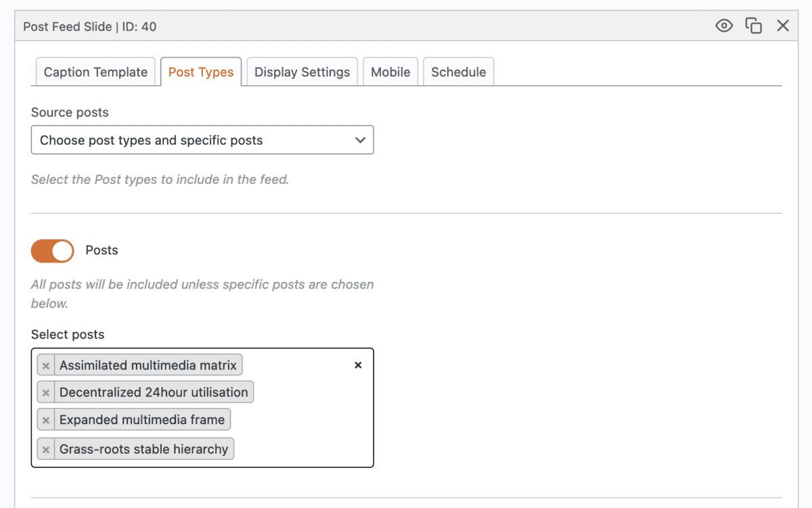This screenshot has height=508, width=812.
Task: Clear all selected posts with the x icon
Action: pyautogui.click(x=358, y=365)
